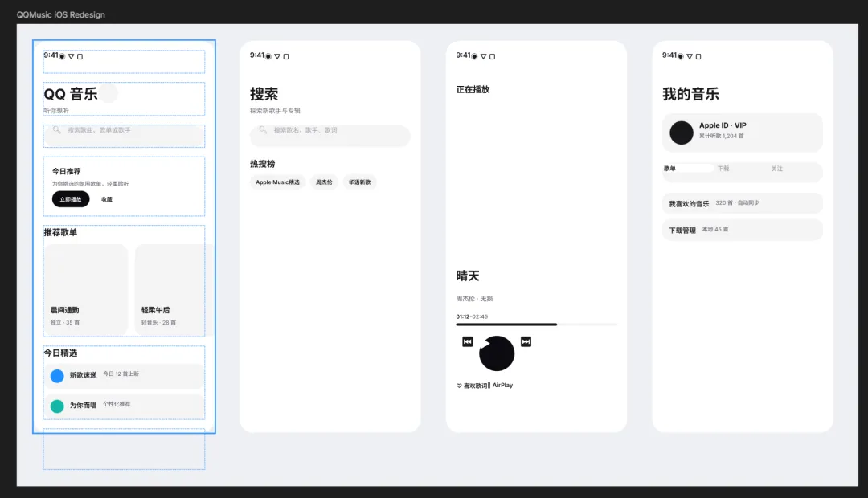Select the QQMusic iOS Redesign frame title

tap(60, 15)
